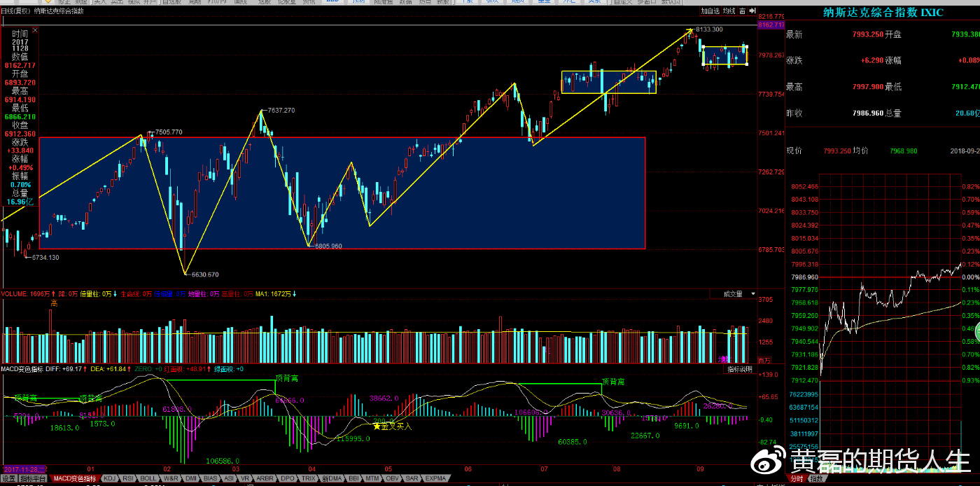Switch to the KDJ indicator tab
Viewport: 980px width, 486px height.
110,479
